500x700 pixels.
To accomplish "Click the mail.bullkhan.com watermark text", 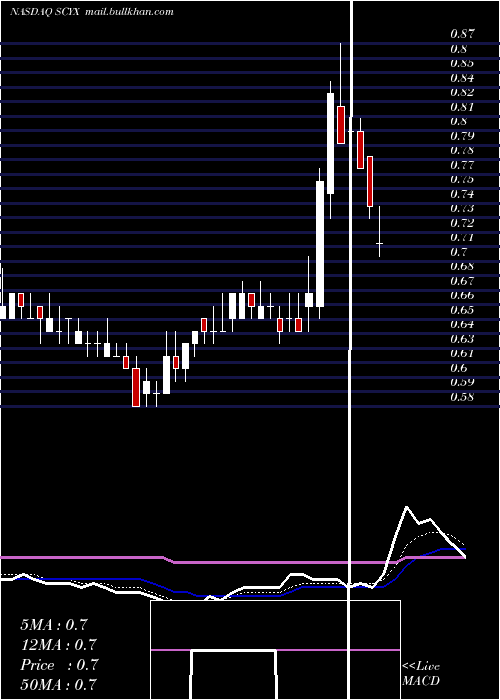I will (x=128, y=12).
